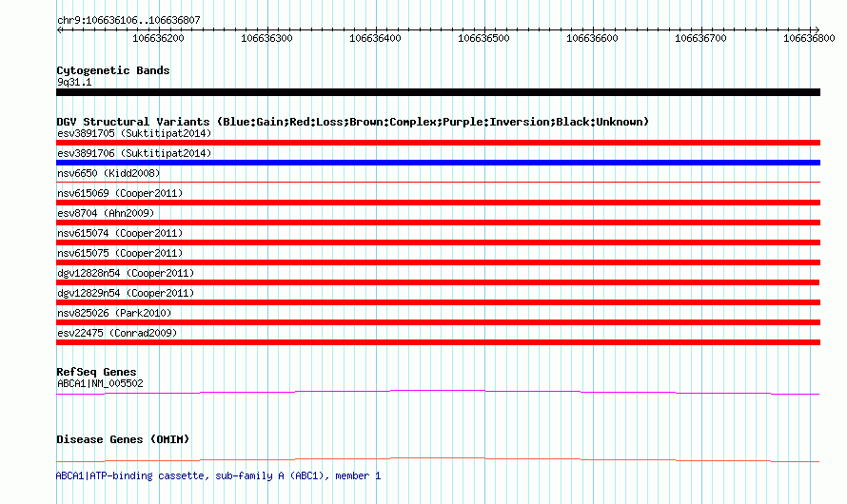Click the 106636800 ruler position label
Image resolution: width=847 pixels, height=504 pixels.
click(809, 38)
